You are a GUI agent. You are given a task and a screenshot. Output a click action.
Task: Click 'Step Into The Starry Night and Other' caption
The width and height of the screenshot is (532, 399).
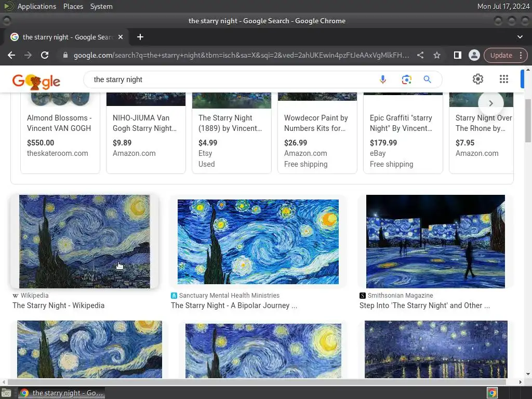[x=424, y=305]
